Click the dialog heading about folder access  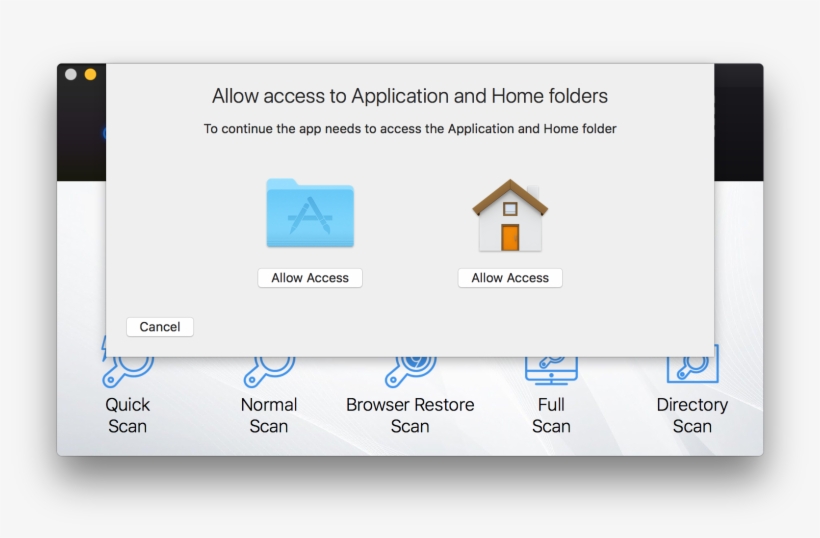coord(410,96)
